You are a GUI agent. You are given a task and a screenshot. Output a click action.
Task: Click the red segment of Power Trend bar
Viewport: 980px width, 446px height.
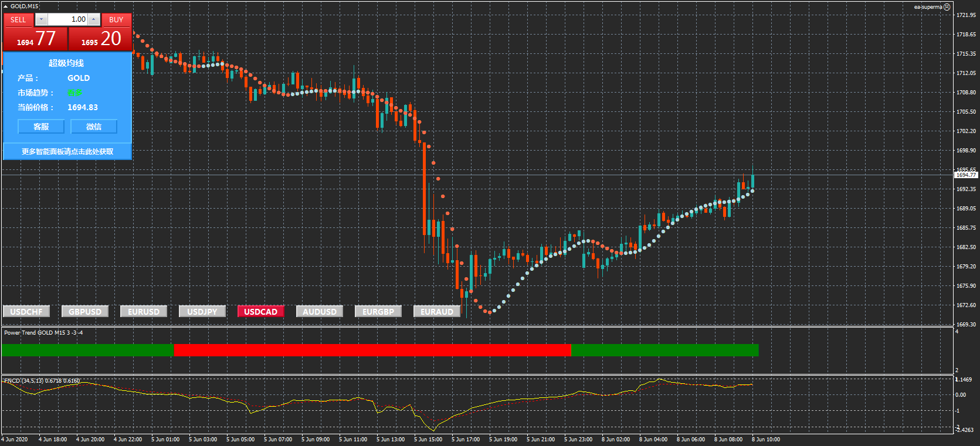pos(372,350)
